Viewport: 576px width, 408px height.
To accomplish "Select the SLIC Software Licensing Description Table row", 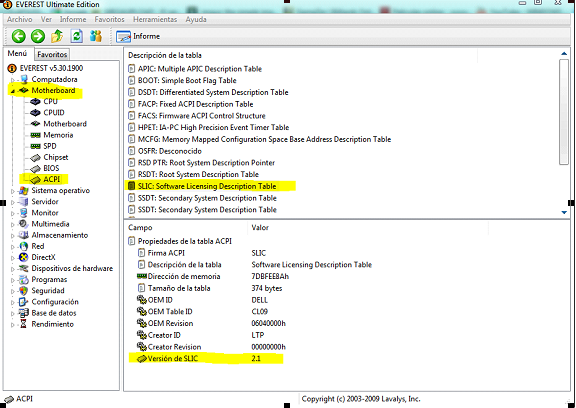I will point(207,186).
